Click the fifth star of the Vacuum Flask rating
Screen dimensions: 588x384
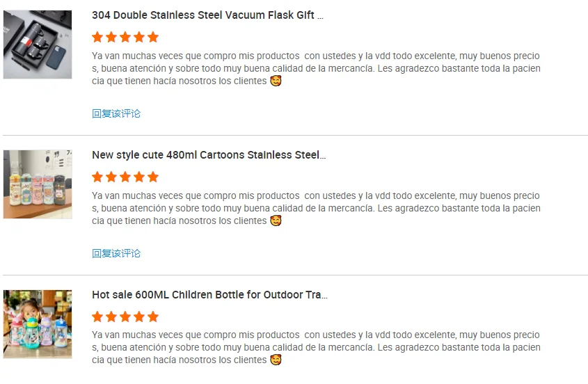click(153, 37)
